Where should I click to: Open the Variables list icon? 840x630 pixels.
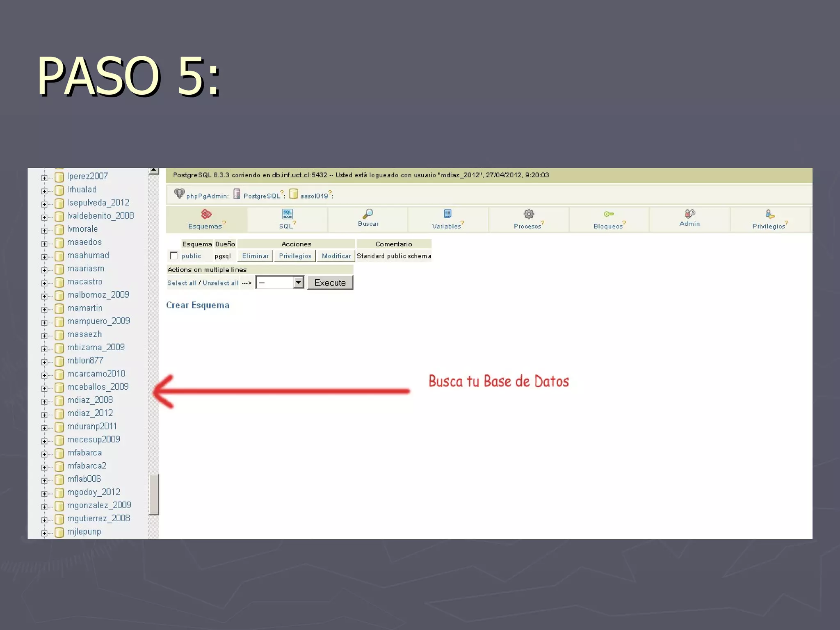point(447,214)
